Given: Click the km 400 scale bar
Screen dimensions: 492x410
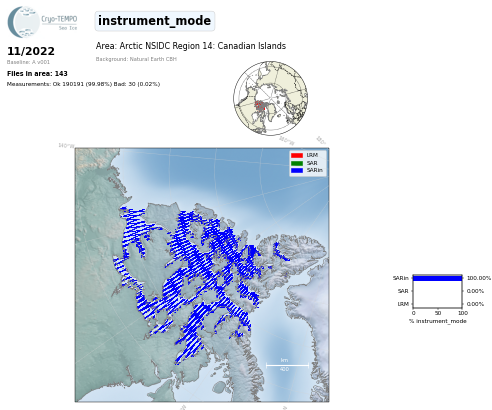Looking at the screenshot, I should tap(287, 365).
